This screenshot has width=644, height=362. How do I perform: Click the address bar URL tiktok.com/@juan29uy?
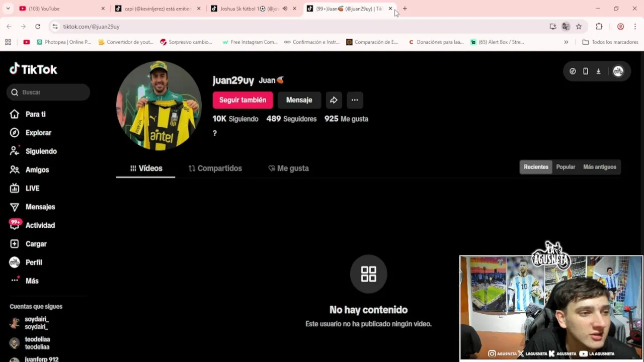click(91, 27)
